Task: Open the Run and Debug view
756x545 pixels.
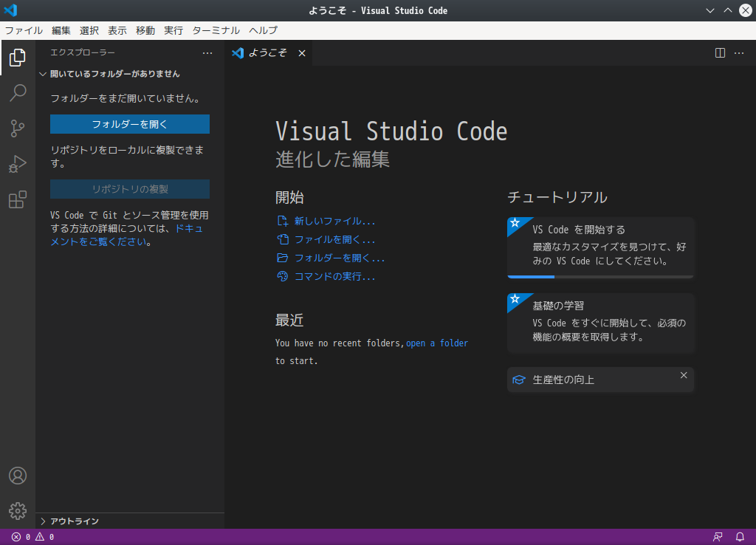Action: [18, 164]
